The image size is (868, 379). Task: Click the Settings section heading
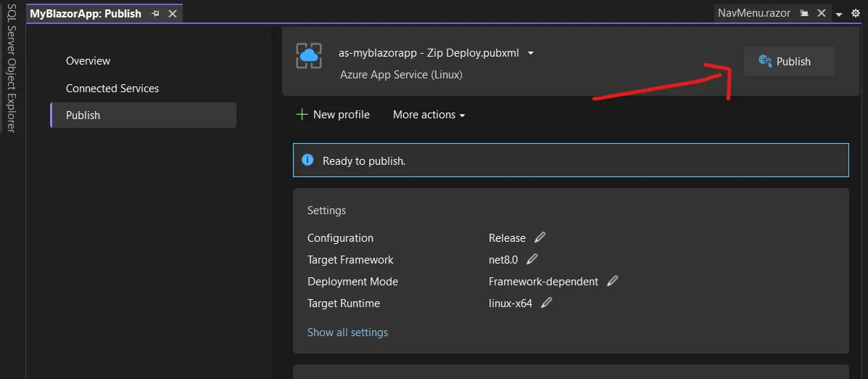[326, 211]
